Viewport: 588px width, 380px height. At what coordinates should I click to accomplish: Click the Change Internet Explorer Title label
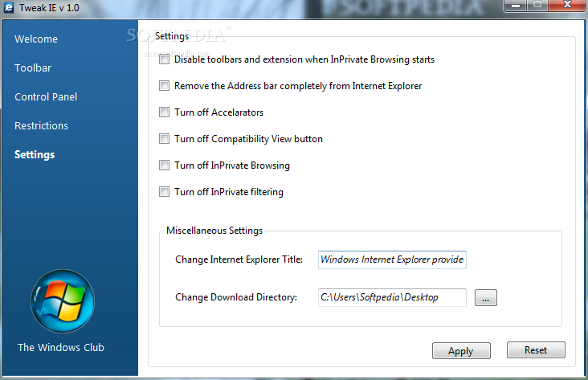[239, 259]
